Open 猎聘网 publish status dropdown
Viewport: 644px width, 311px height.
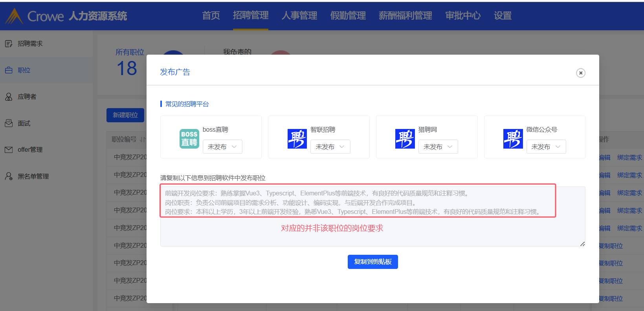[438, 147]
